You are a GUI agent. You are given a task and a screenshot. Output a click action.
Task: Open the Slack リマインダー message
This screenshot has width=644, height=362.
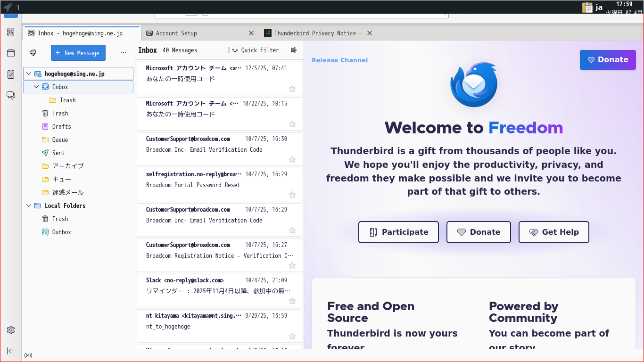click(219, 290)
